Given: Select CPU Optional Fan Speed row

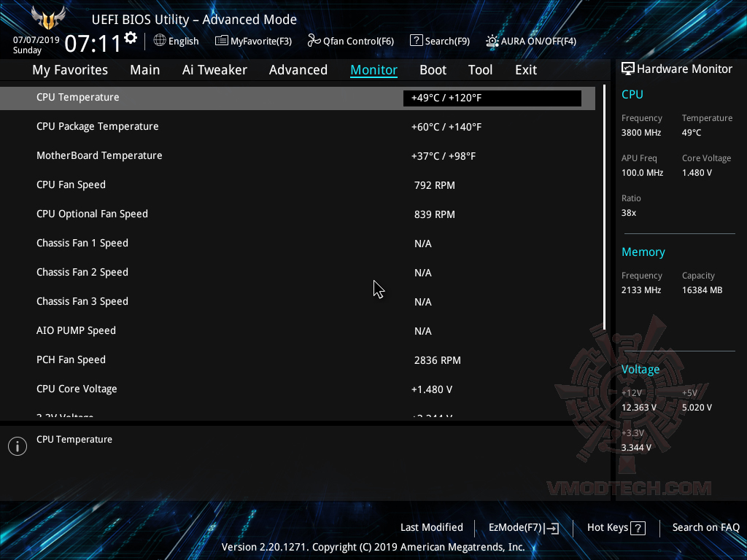Looking at the screenshot, I should [298, 214].
